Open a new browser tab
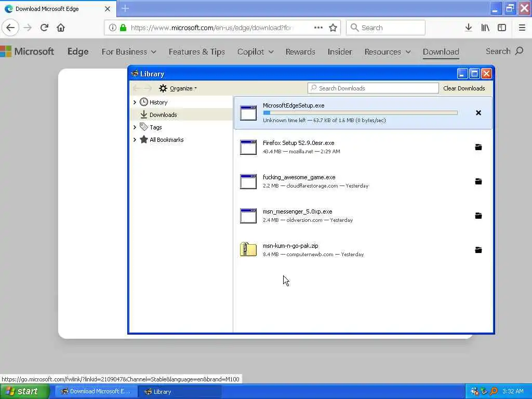This screenshot has width=532, height=399. [125, 8]
